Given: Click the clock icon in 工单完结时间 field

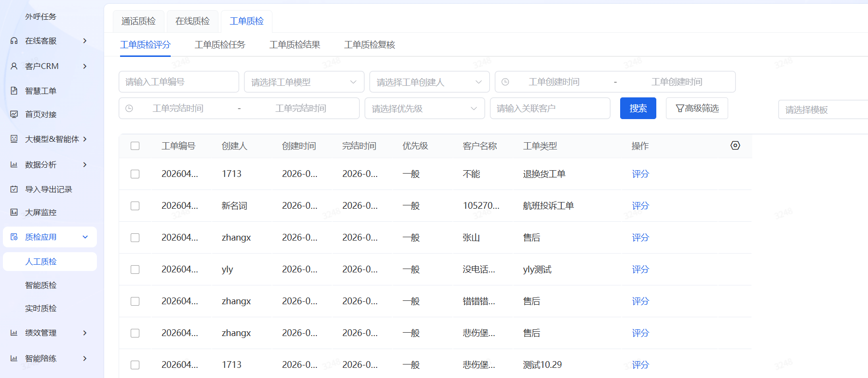Looking at the screenshot, I should pos(129,108).
